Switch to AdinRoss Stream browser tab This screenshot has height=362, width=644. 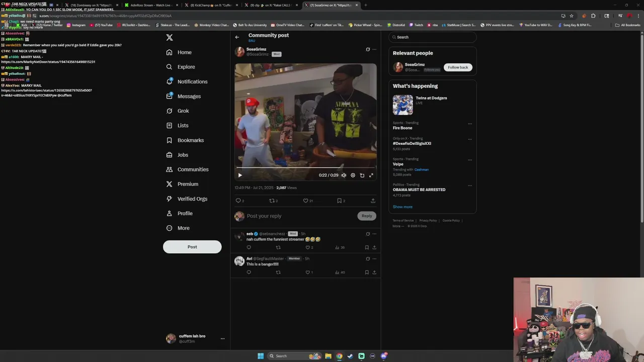pyautogui.click(x=151, y=5)
